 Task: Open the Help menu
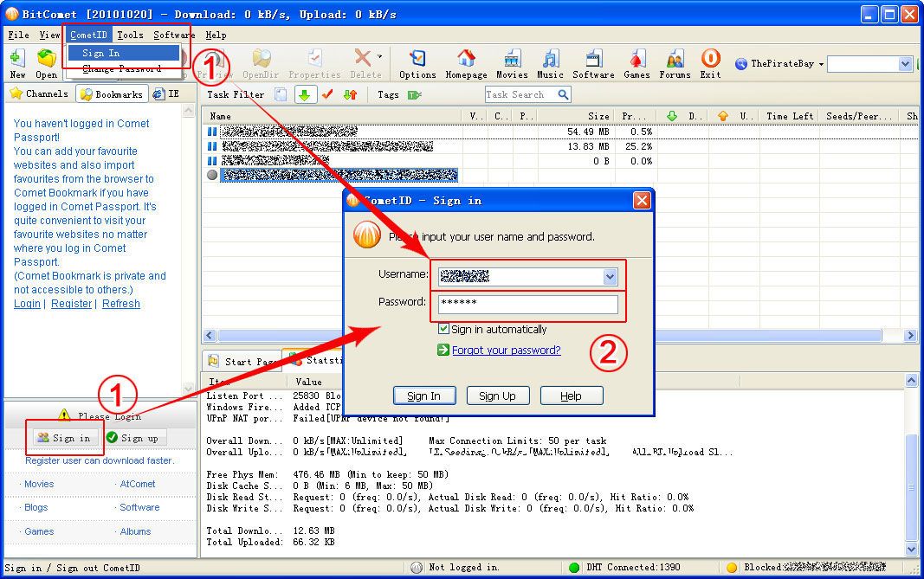216,35
